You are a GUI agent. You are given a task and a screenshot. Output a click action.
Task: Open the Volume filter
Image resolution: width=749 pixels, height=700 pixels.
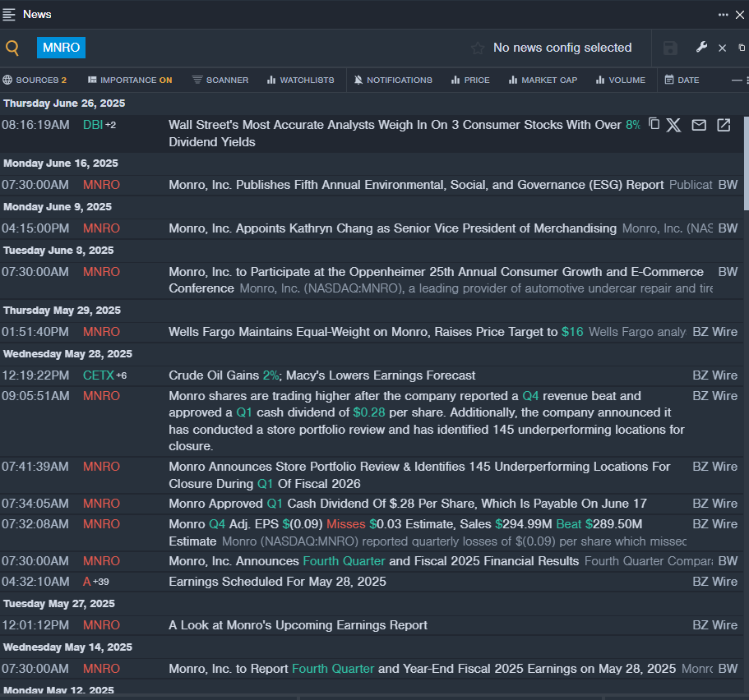click(x=621, y=81)
